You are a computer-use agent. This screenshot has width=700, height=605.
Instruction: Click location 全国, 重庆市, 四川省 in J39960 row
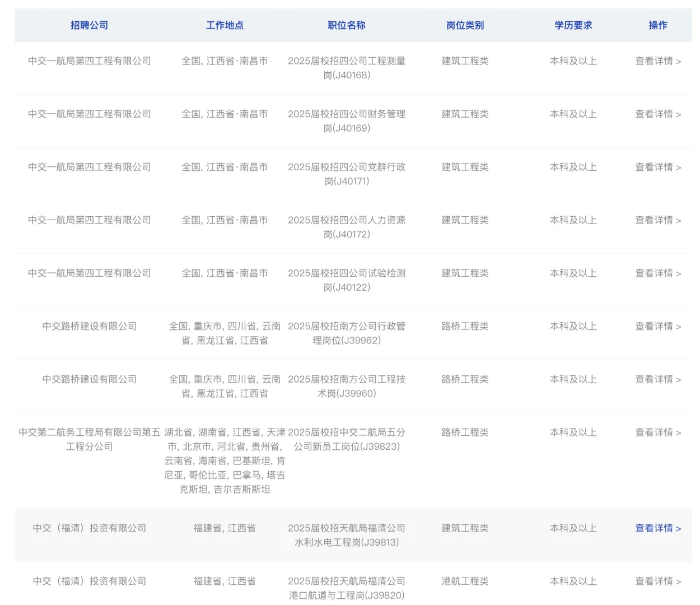coord(225,386)
